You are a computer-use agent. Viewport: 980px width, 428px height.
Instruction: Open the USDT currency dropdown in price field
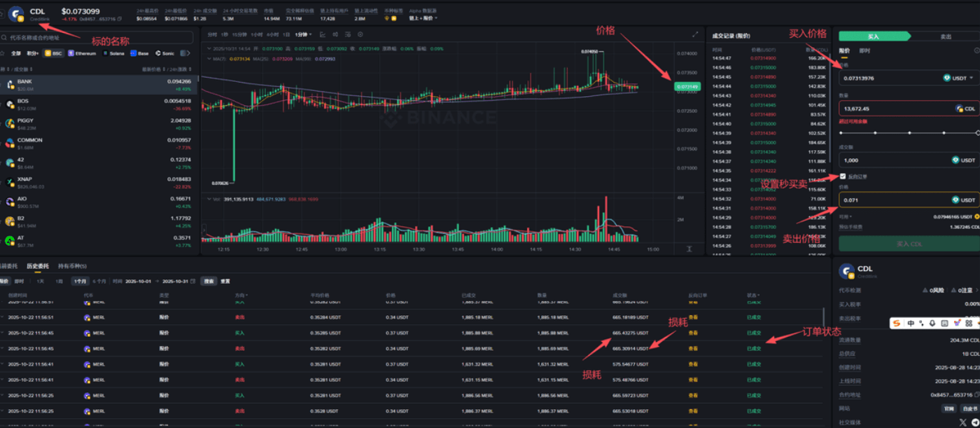[x=960, y=78]
